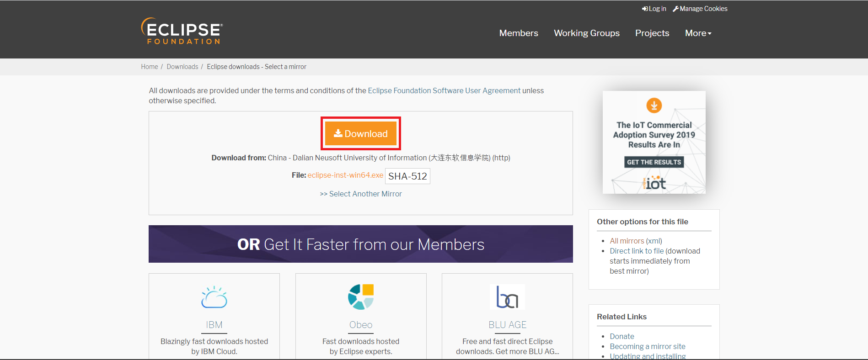Click the Eclipse Foundation logo

click(182, 31)
